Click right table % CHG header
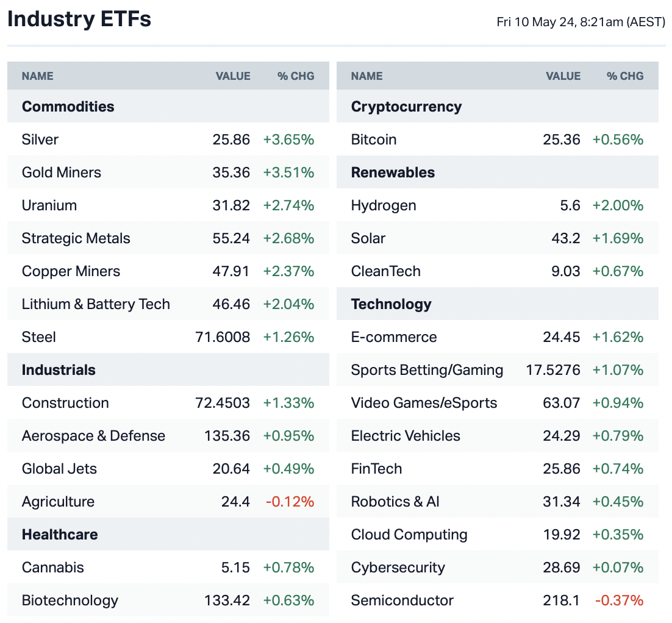Image resolution: width=672 pixels, height=623 pixels. (625, 76)
